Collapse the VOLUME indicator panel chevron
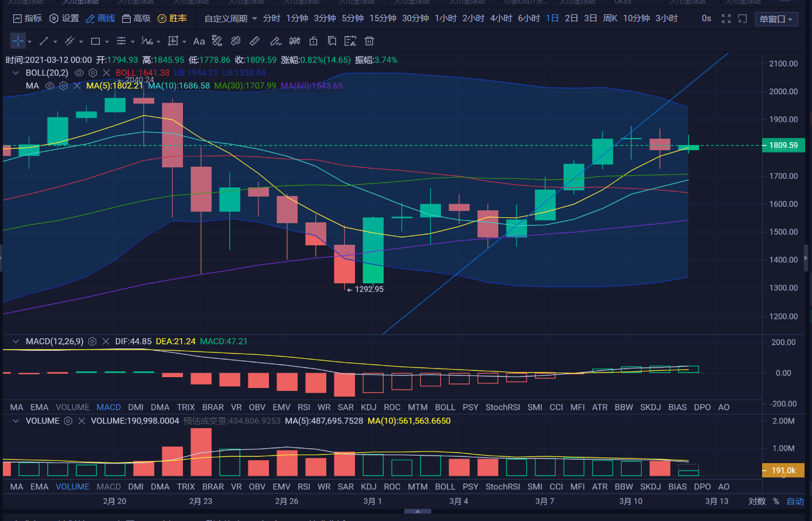Image resolution: width=812 pixels, height=521 pixels. point(15,421)
